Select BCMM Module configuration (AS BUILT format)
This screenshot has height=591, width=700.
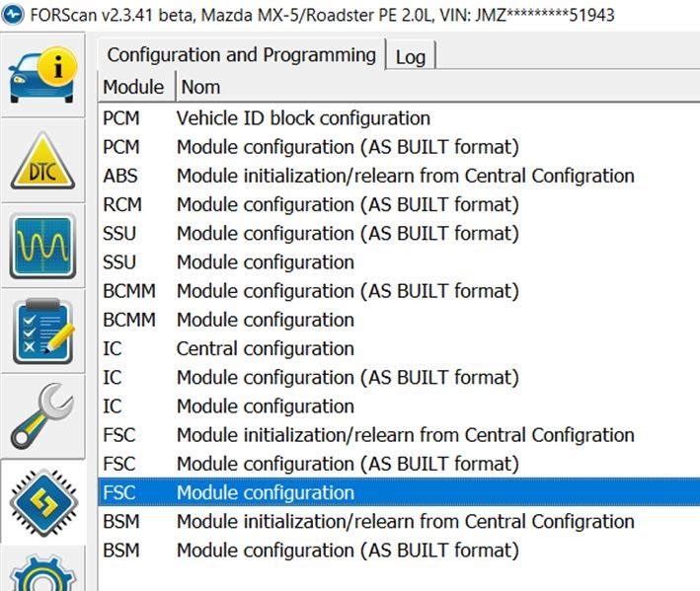pyautogui.click(x=399, y=291)
